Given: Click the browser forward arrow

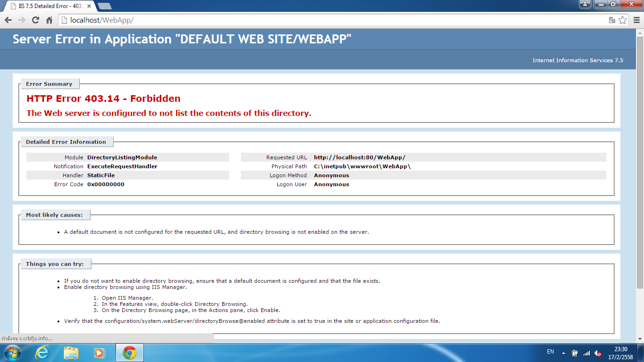Looking at the screenshot, I should pos(22,20).
